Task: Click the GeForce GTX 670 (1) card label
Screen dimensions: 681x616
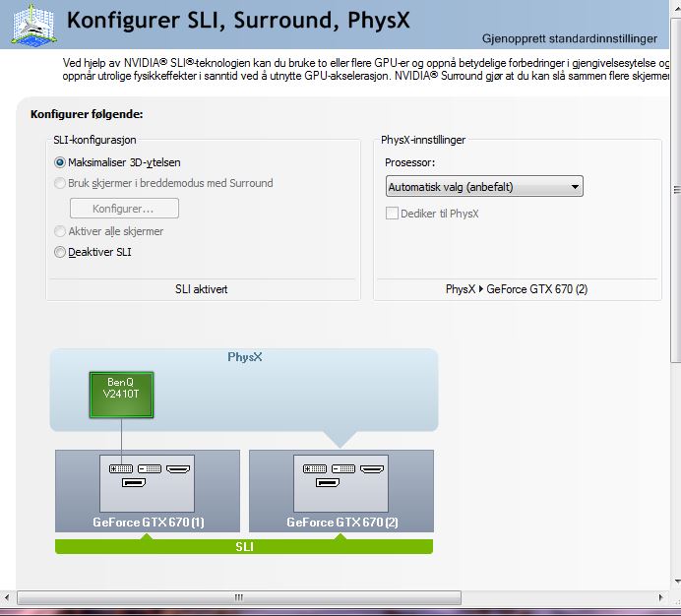Action: tap(148, 522)
